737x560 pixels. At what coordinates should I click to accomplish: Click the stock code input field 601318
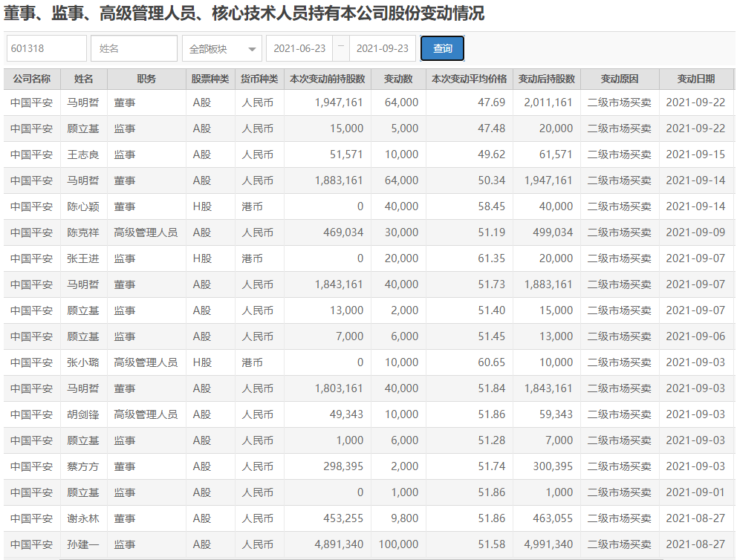click(x=46, y=48)
